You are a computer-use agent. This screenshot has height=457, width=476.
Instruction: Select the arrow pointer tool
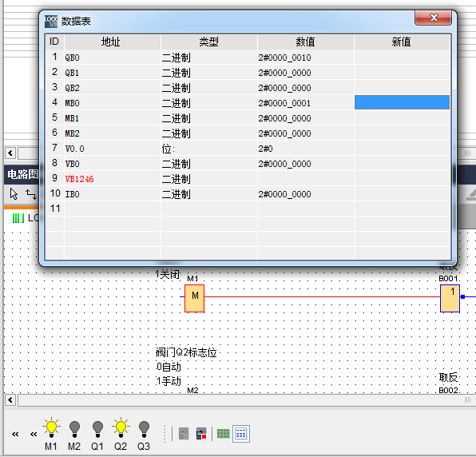[14, 193]
